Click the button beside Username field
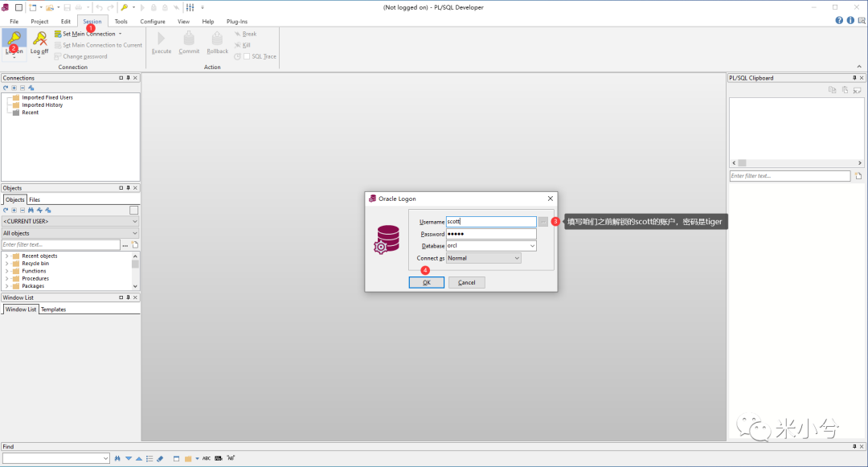Viewport: 868px width, 467px height. pos(543,222)
